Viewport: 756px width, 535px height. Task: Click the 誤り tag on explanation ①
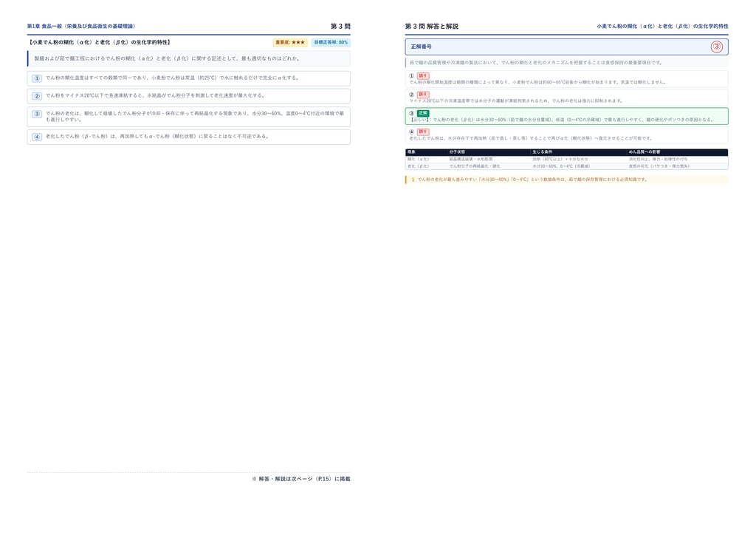pos(423,75)
